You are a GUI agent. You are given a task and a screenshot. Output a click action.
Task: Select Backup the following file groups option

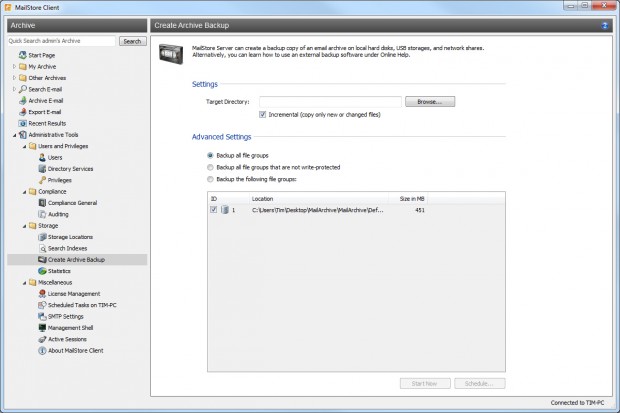click(x=210, y=179)
